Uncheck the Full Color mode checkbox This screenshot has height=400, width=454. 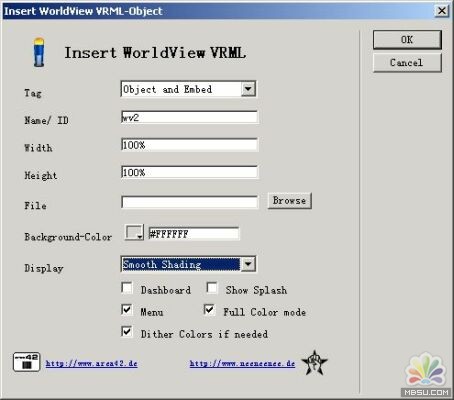[209, 310]
